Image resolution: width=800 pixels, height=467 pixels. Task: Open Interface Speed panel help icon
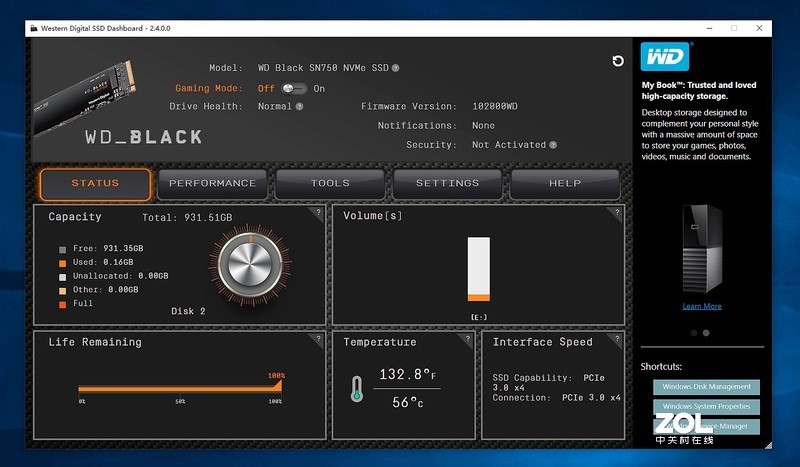tap(617, 338)
